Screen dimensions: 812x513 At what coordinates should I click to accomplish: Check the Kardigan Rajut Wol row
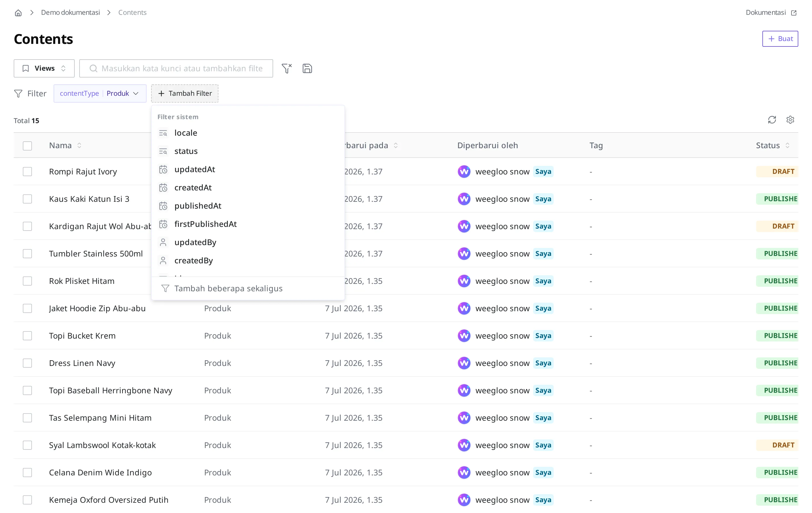27,226
